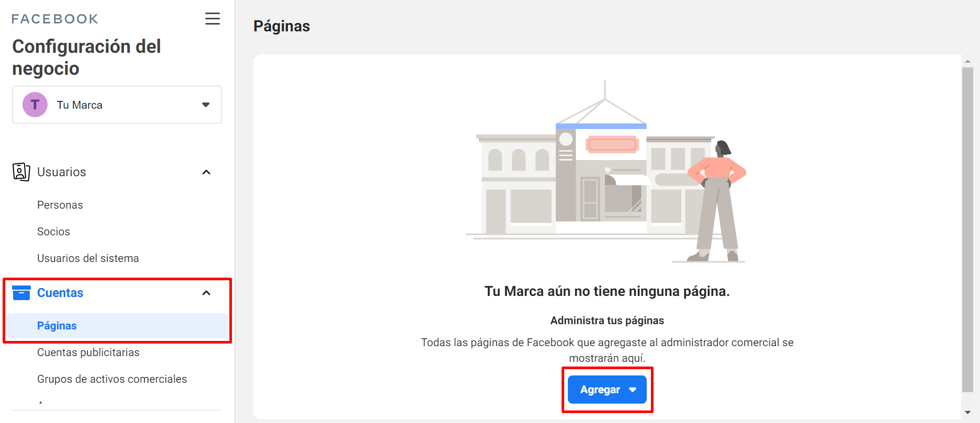Open the hamburger menu next to FACEBOOK
This screenshot has width=980, height=423.
(x=212, y=19)
